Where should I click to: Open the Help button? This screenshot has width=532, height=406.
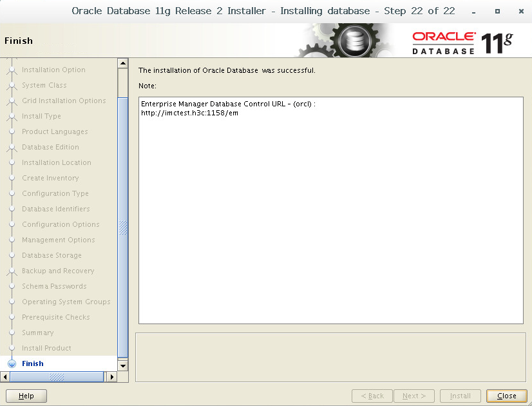point(26,396)
